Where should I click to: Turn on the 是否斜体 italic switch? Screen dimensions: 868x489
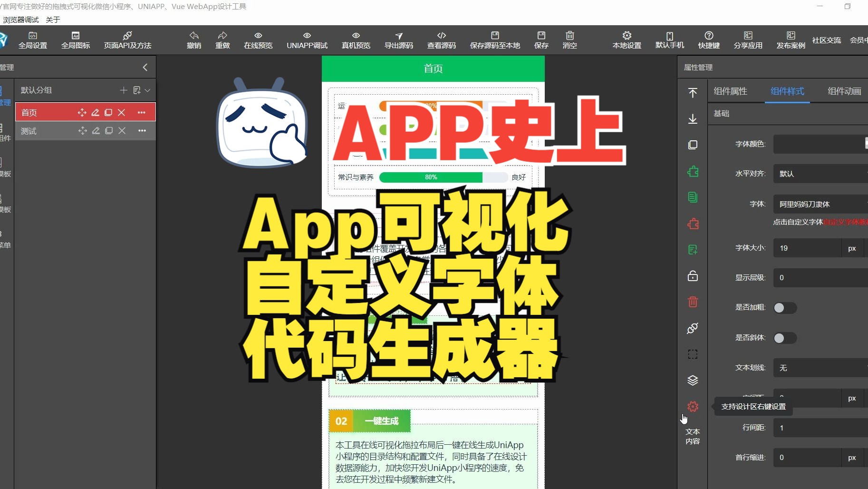point(785,338)
